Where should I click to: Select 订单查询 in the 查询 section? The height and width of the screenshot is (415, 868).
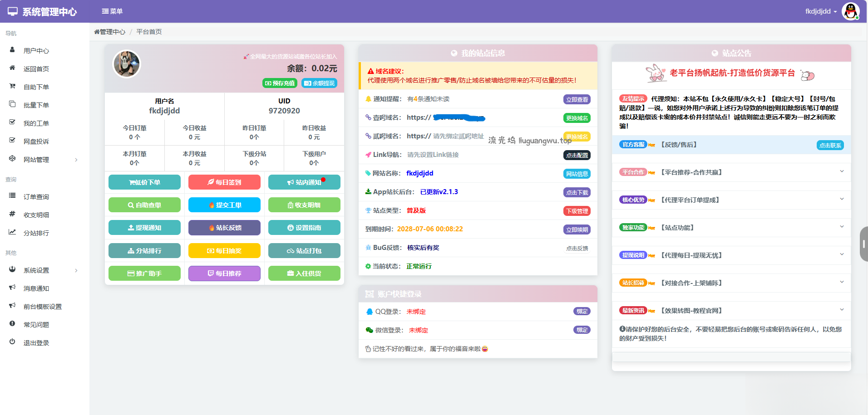(36, 196)
